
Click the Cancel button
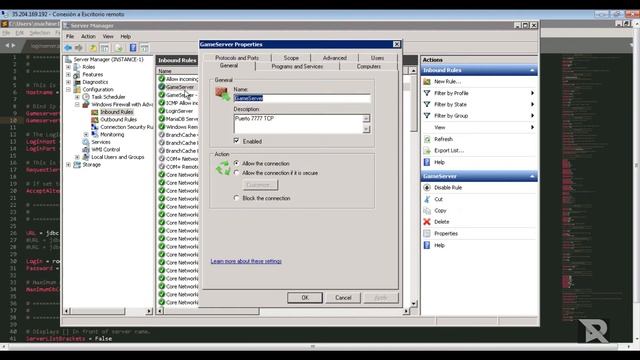pyautogui.click(x=343, y=298)
